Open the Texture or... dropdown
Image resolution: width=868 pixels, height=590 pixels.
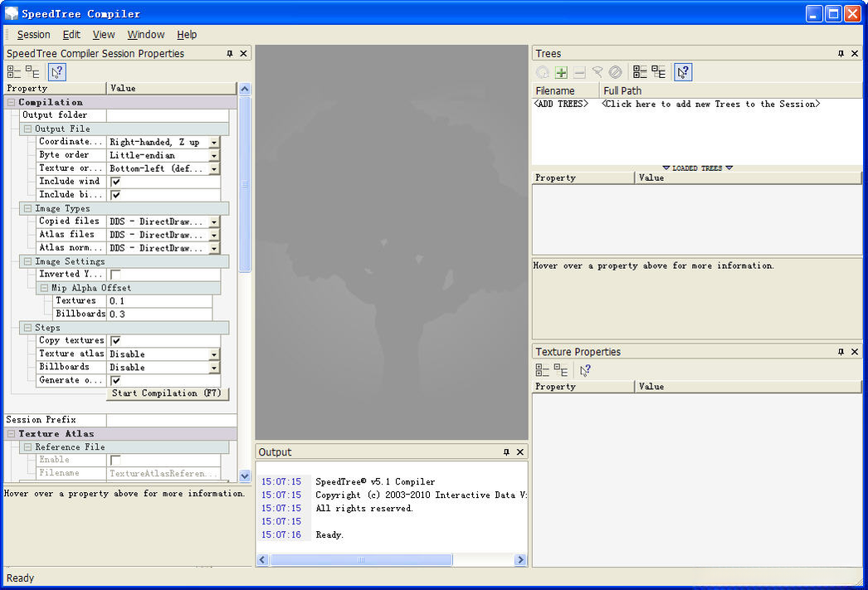(213, 168)
